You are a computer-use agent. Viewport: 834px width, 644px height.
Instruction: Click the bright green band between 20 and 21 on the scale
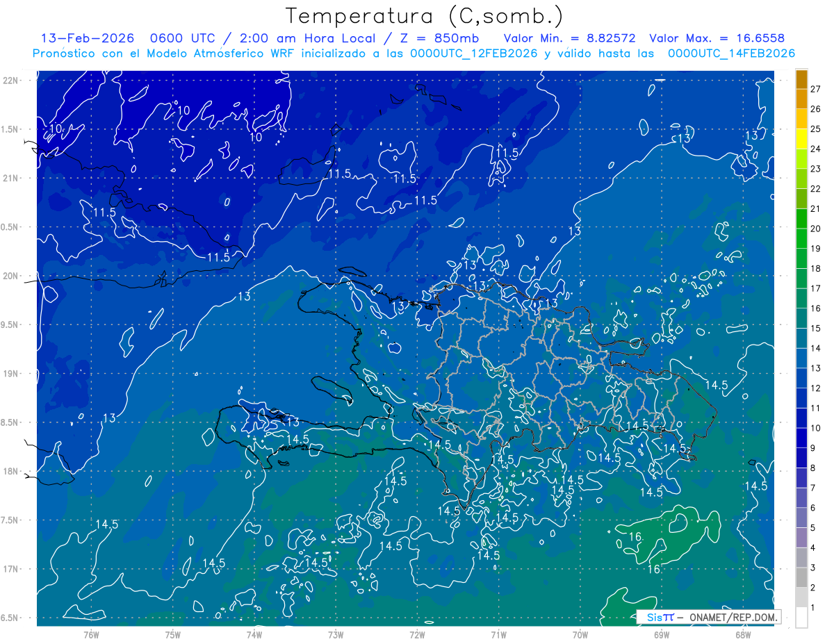[801, 219]
